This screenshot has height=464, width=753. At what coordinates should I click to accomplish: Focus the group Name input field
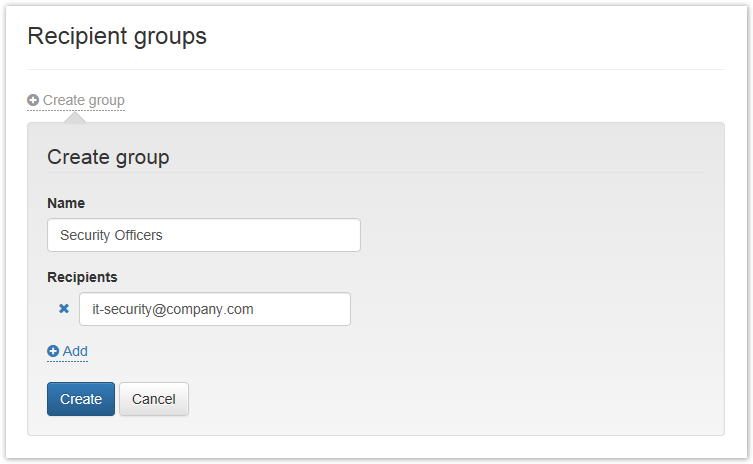point(203,235)
